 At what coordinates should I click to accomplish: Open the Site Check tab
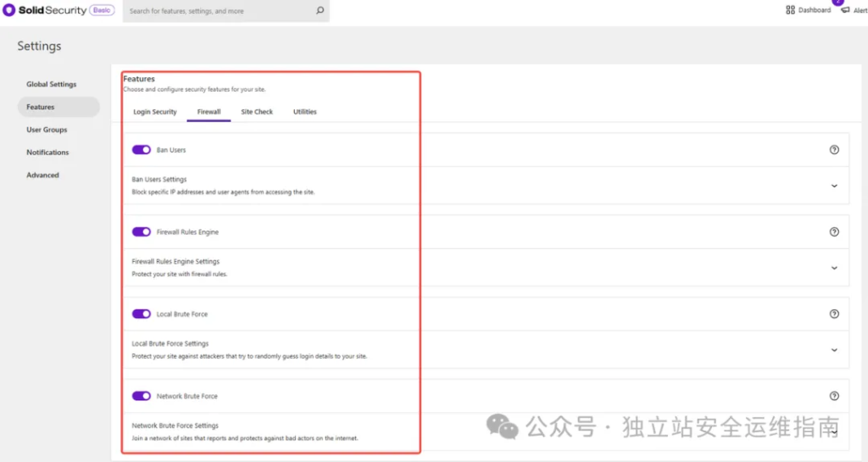point(257,112)
